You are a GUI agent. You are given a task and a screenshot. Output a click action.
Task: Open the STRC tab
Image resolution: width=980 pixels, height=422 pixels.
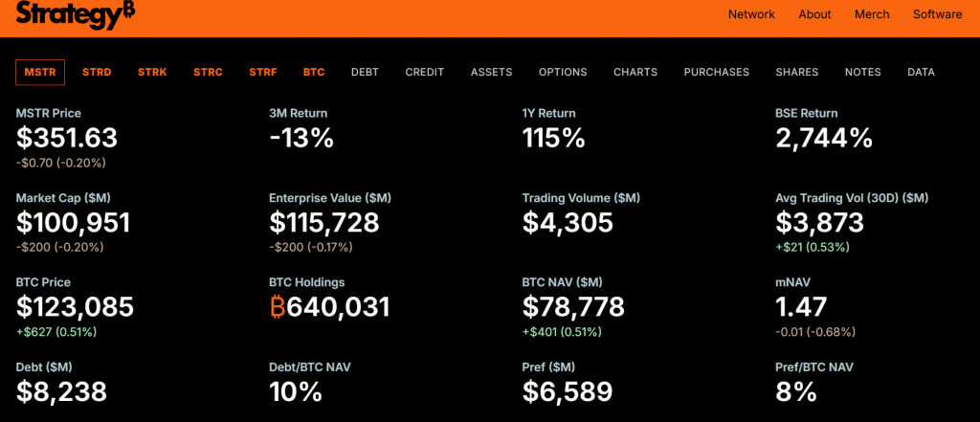208,72
